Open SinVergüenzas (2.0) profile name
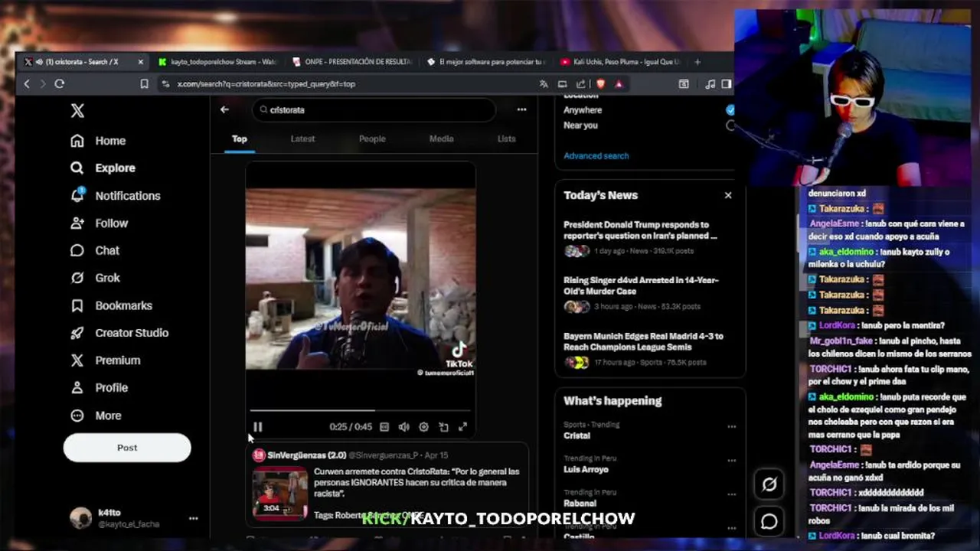Viewport: 980px width, 551px height. click(x=307, y=455)
